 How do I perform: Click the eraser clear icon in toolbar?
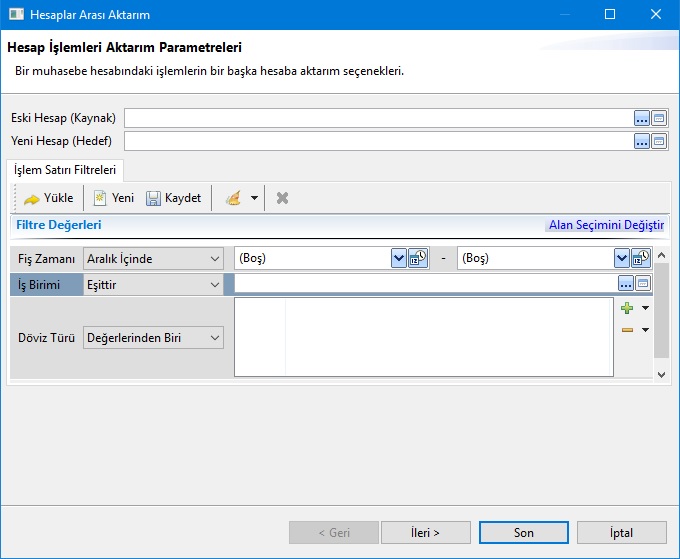[233, 198]
